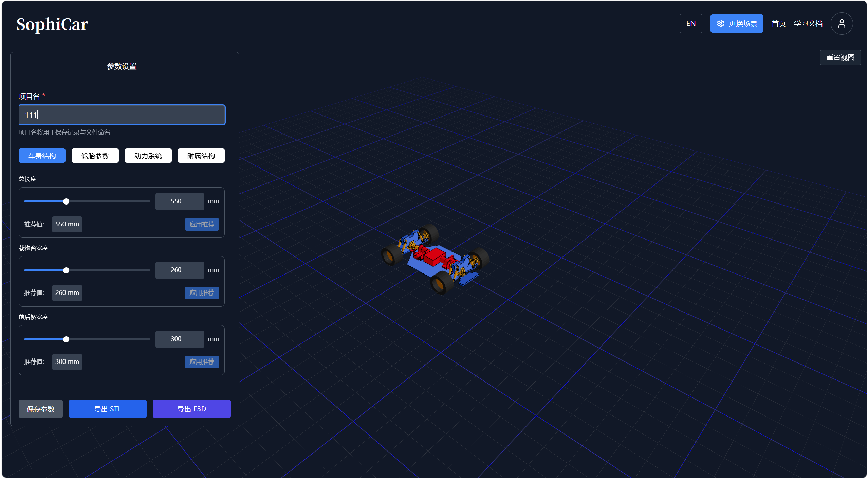Click the 300 mm recommended value badge

tap(67, 362)
